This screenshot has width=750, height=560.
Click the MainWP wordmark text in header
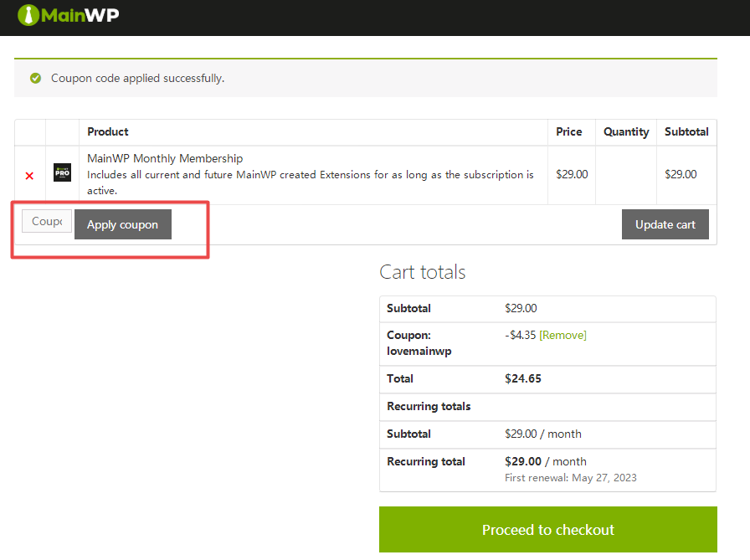[80, 15]
